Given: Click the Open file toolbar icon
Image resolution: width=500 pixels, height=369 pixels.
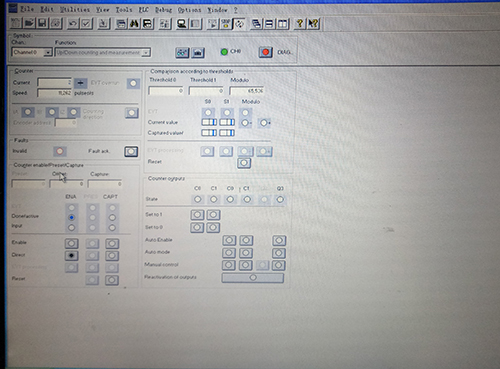Looking at the screenshot, I should tap(29, 23).
